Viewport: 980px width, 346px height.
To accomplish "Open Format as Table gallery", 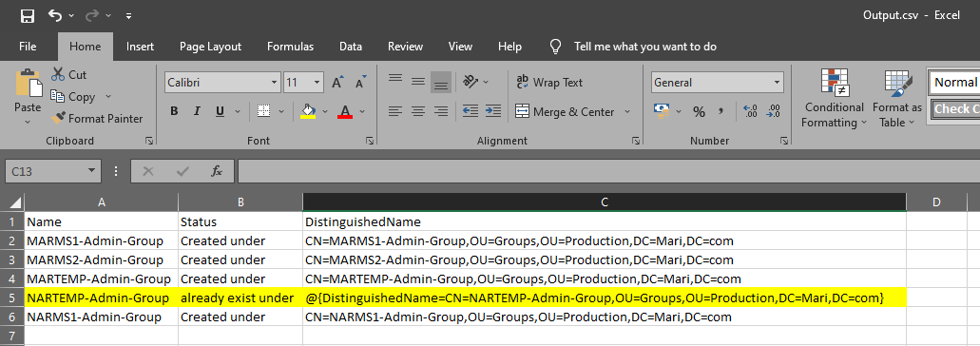I will coord(897,98).
